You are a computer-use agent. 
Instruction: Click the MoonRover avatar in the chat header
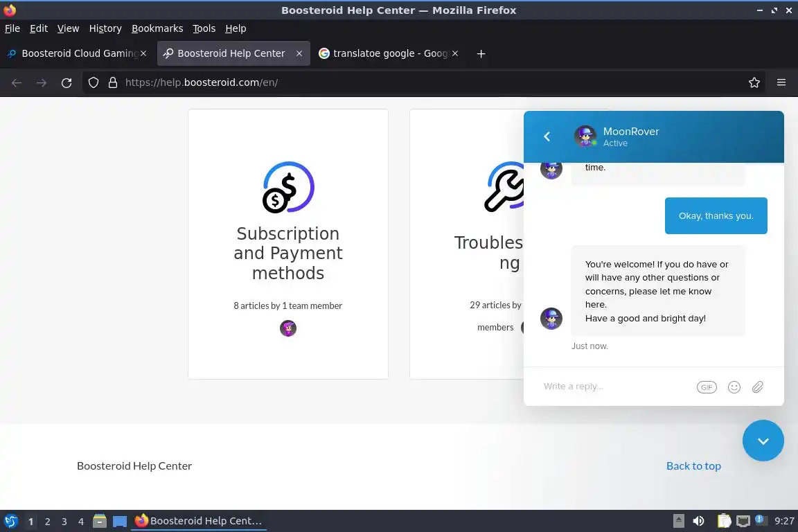coord(585,136)
